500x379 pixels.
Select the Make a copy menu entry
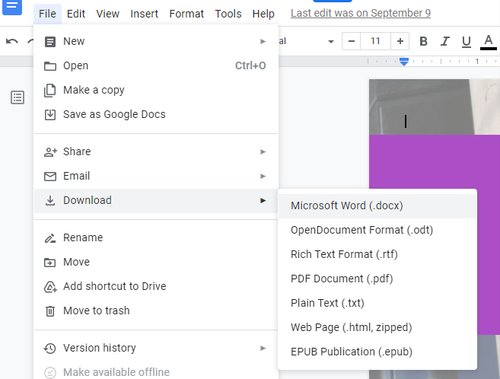(156, 90)
